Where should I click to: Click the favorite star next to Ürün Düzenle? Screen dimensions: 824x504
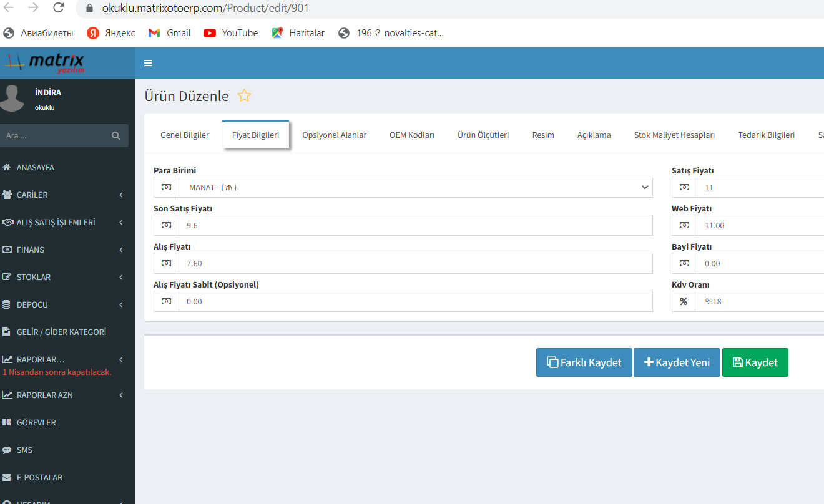click(x=244, y=96)
